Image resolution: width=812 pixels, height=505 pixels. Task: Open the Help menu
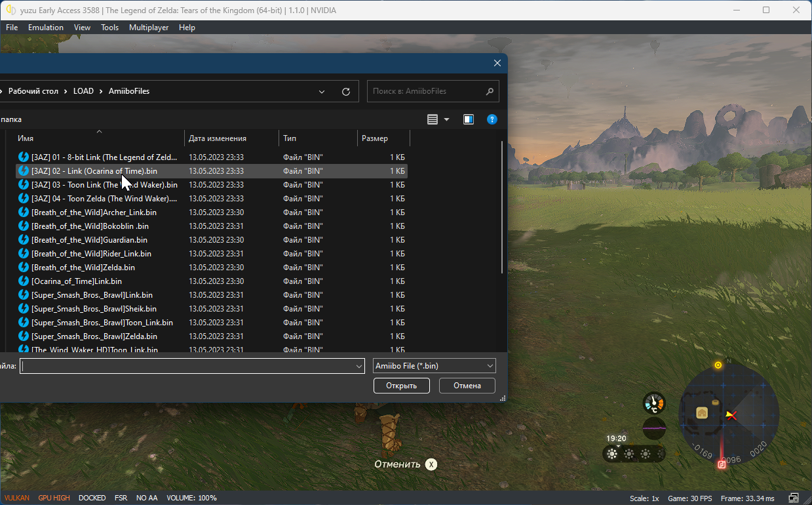[187, 28]
